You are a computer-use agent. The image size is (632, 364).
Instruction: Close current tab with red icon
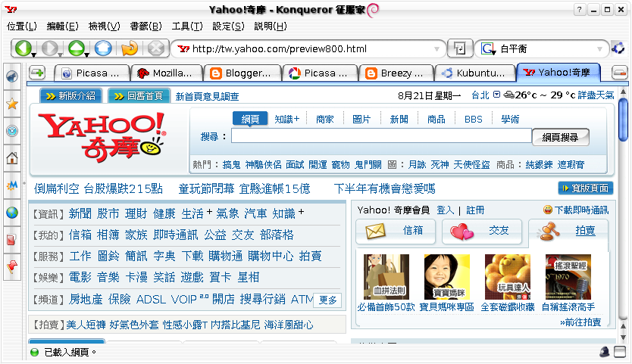[620, 73]
